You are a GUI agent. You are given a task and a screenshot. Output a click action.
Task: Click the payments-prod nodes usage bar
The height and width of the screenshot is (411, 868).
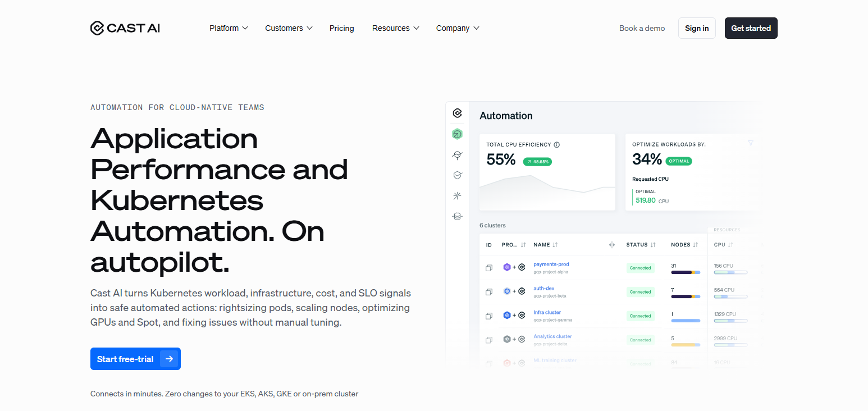(686, 272)
